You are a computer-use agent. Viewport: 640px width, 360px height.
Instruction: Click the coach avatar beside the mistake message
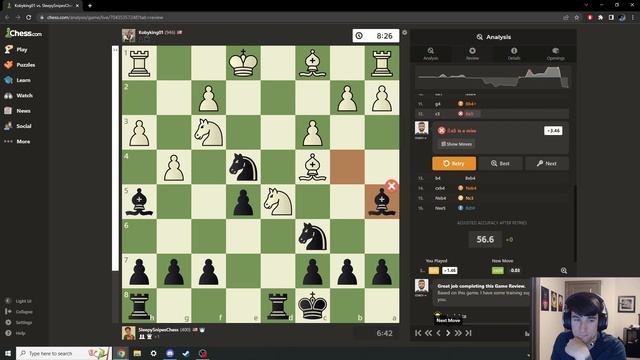421,128
